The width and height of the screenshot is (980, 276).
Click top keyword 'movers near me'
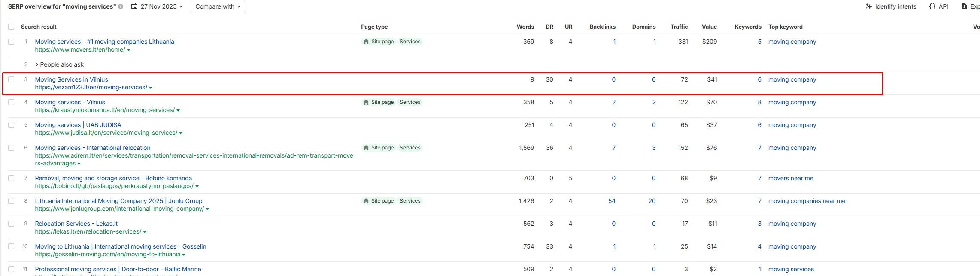[790, 178]
